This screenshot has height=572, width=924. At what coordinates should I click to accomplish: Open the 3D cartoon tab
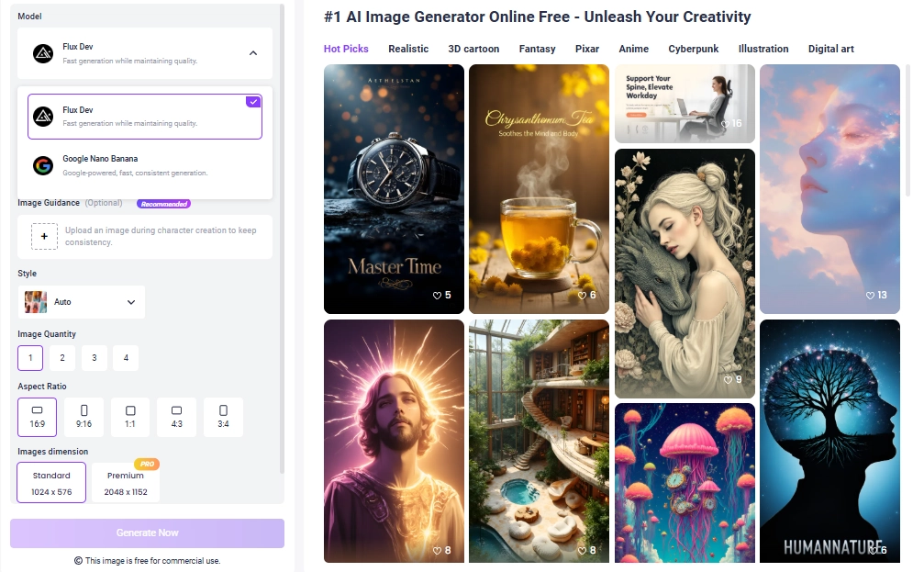click(x=473, y=49)
